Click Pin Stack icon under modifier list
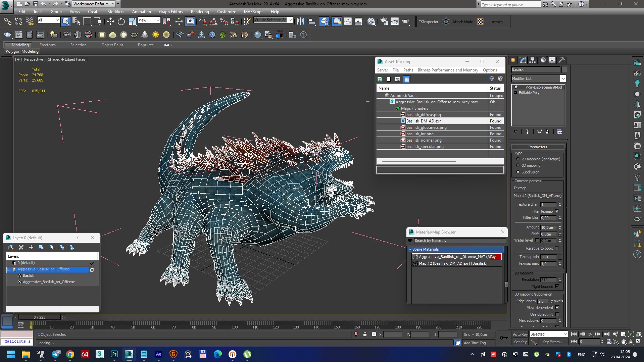 click(516, 132)
